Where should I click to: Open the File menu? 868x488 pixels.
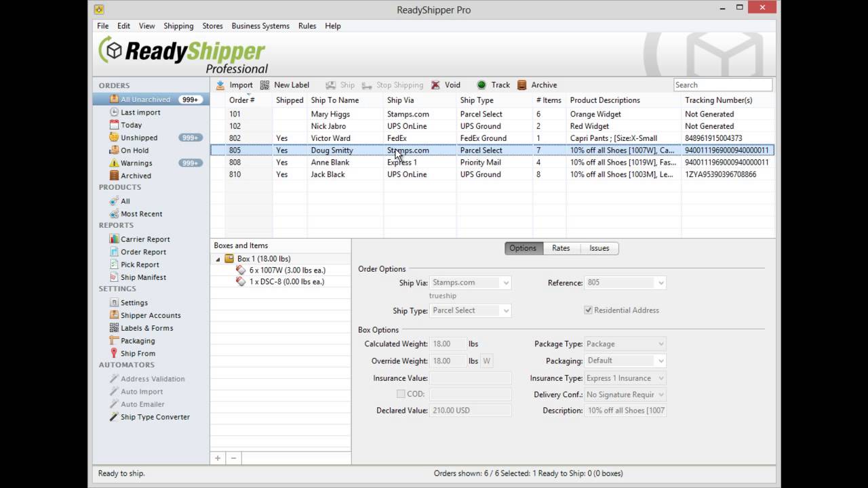pos(102,26)
